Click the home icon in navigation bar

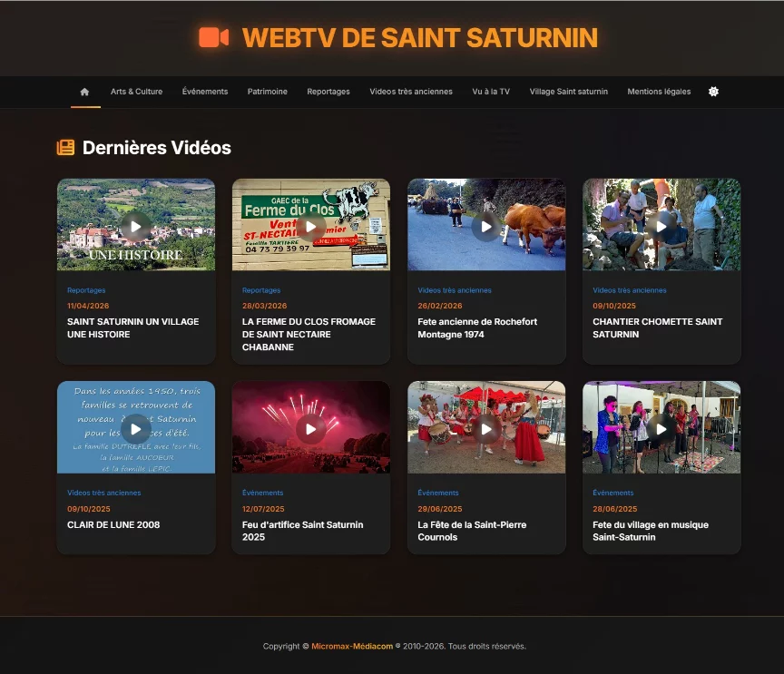[x=84, y=92]
